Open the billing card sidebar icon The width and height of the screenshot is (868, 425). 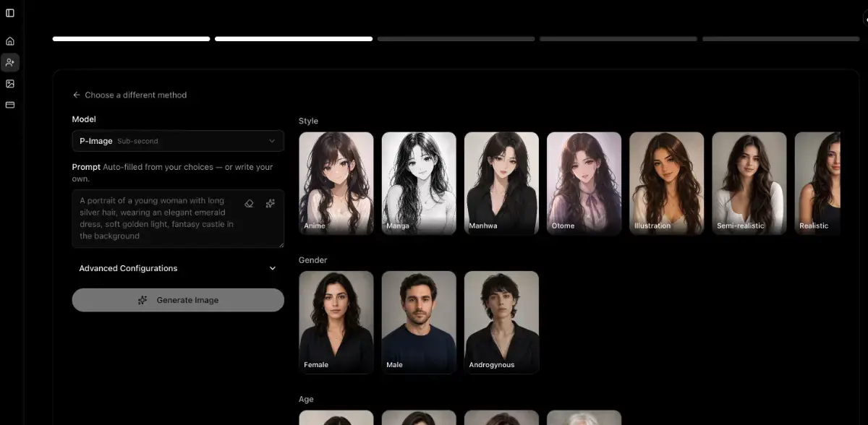coord(10,105)
